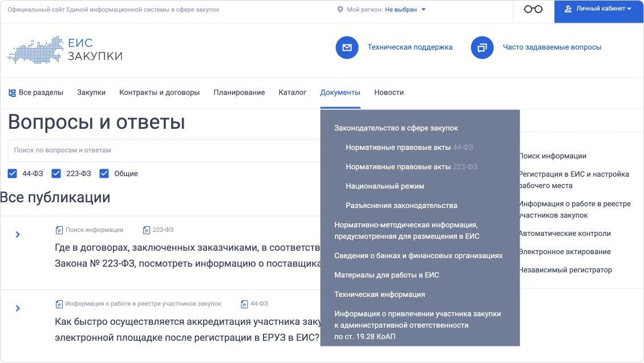
Task: Uncheck the 44-ФЗ filter checkbox
Action: [x=12, y=173]
